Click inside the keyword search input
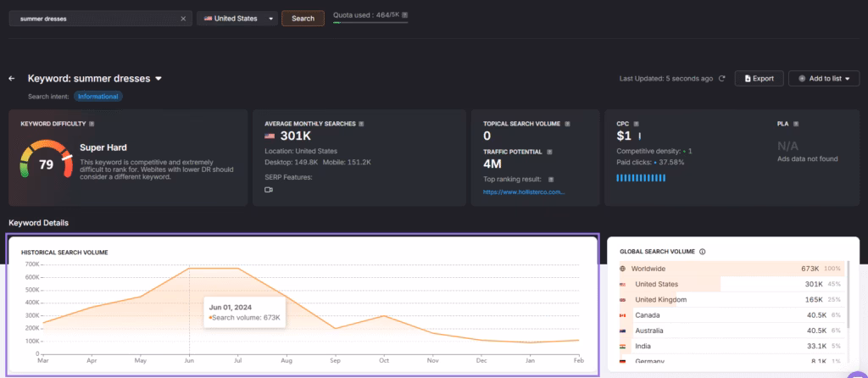 tap(93, 18)
